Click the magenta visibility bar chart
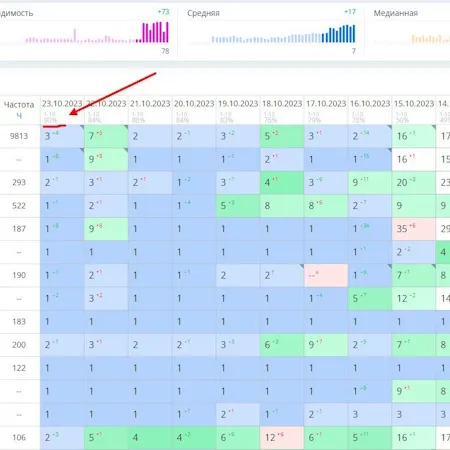 pos(97,33)
